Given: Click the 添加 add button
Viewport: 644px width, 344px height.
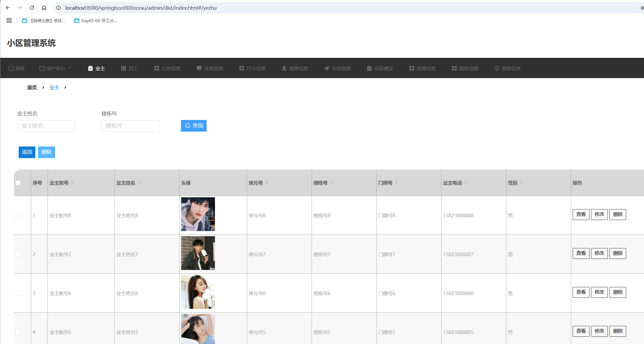Looking at the screenshot, I should pyautogui.click(x=27, y=152).
